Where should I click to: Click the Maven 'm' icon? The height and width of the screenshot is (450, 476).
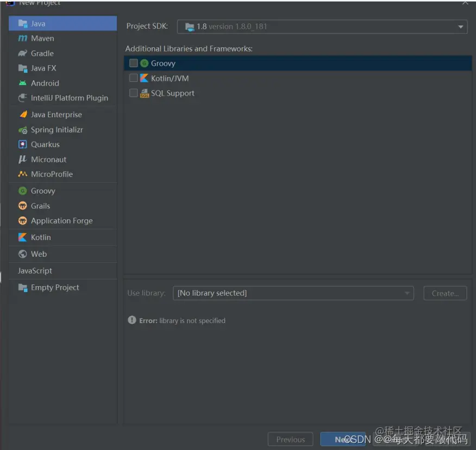pyautogui.click(x=23, y=38)
